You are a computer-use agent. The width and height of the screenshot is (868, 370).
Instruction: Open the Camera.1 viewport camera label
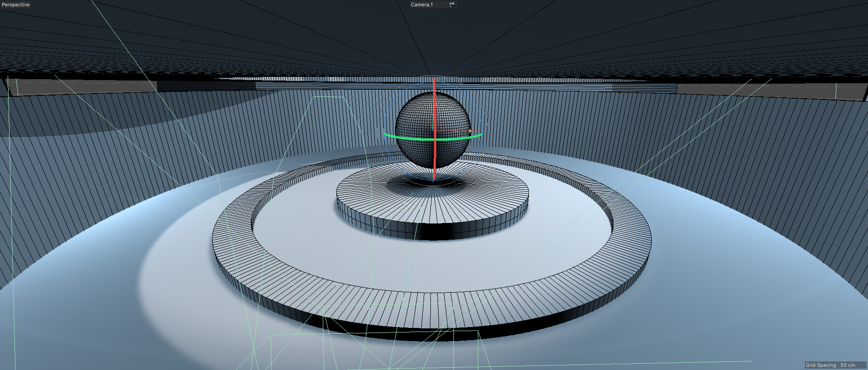click(x=421, y=5)
